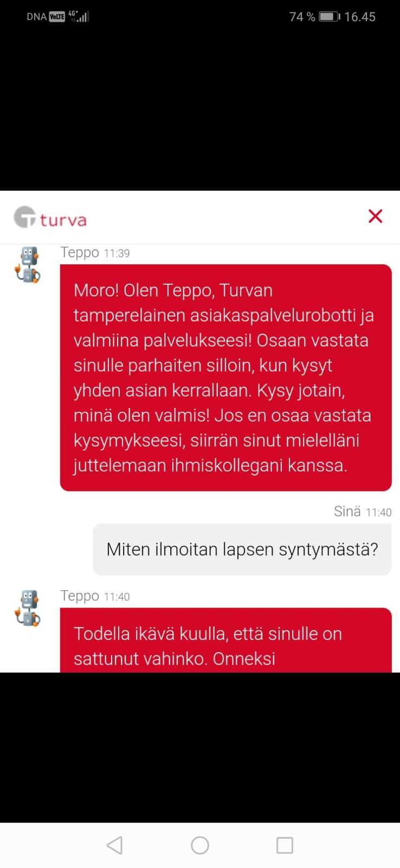The image size is (400, 868).
Task: Tap the Sinä label above your message
Action: coord(347,511)
